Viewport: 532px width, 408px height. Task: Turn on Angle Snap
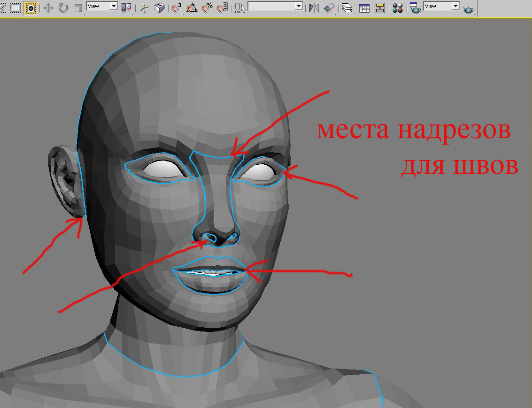click(x=192, y=8)
